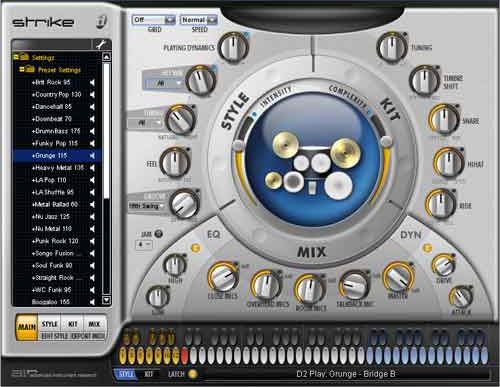Image resolution: width=500 pixels, height=387 pixels.
Task: Toggle the DYN section yellow LED
Action: [427, 248]
